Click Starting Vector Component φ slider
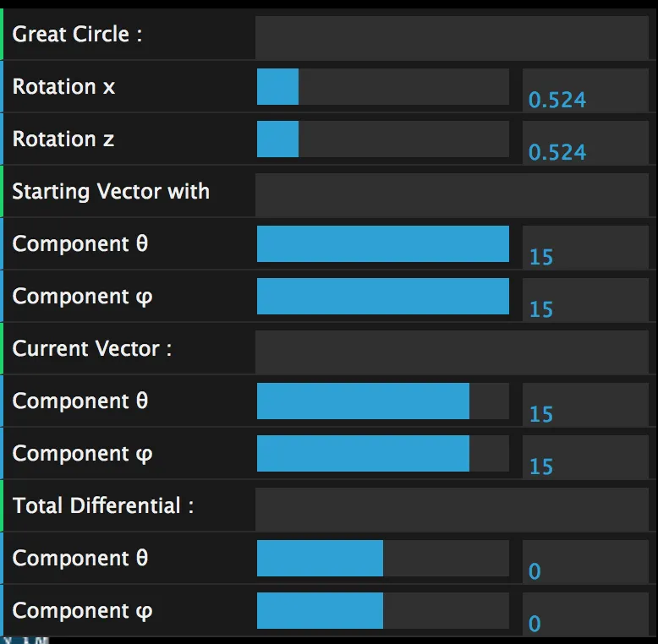 click(x=382, y=297)
